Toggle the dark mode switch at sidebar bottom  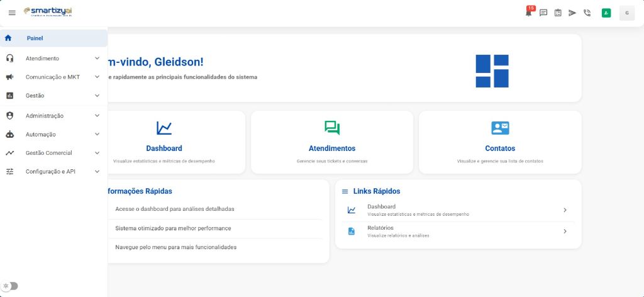click(10, 286)
